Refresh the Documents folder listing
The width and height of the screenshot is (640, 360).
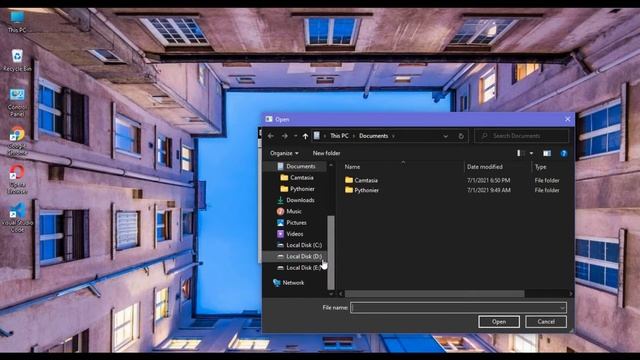click(x=461, y=136)
